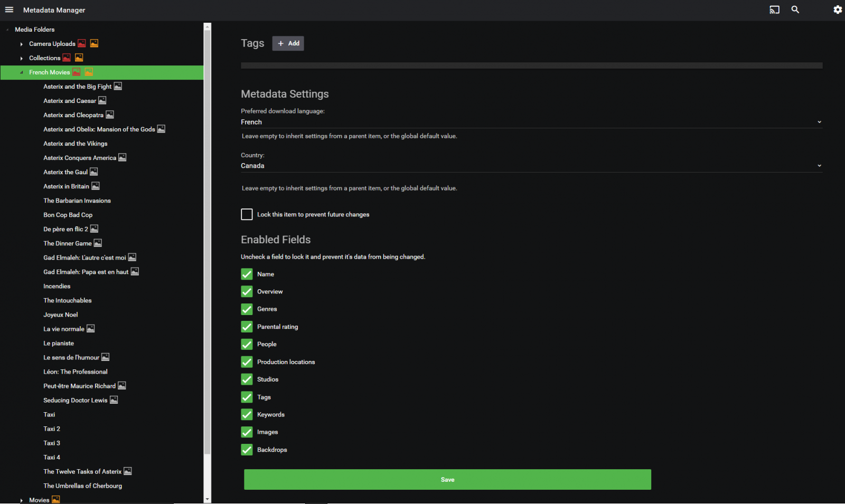Select Incendies in the folder tree

(x=57, y=286)
